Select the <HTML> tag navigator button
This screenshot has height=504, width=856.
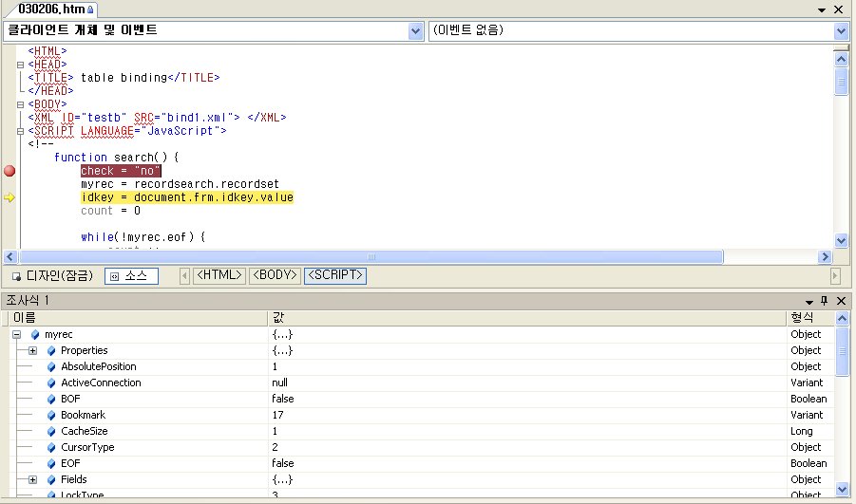pos(219,275)
